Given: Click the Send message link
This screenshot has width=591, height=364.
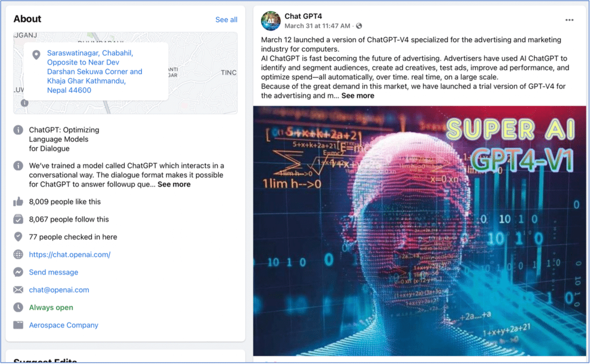Looking at the screenshot, I should tap(54, 272).
